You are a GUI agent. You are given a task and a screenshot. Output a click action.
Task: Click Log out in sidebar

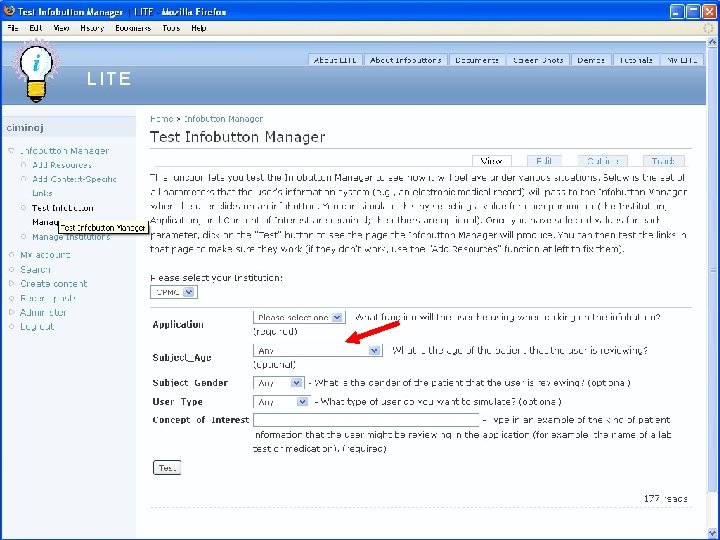(37, 327)
